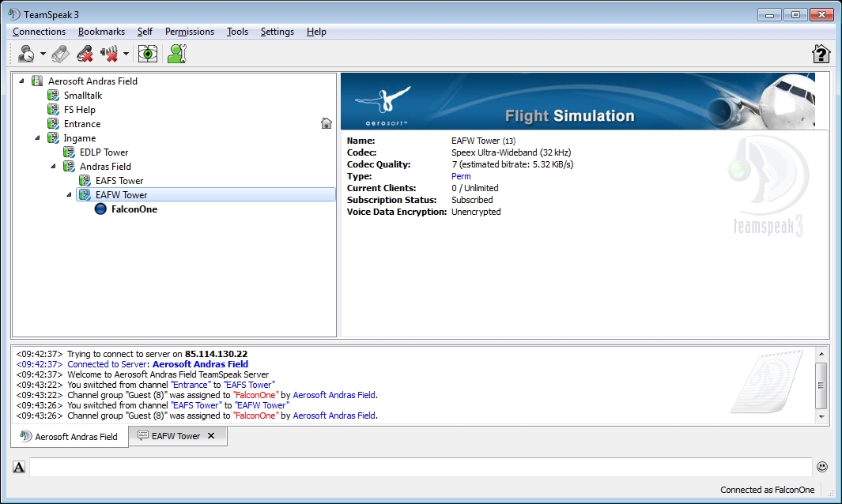Collapse the EAFW Tower channel
Viewport: 842px width, 504px height.
pos(69,195)
